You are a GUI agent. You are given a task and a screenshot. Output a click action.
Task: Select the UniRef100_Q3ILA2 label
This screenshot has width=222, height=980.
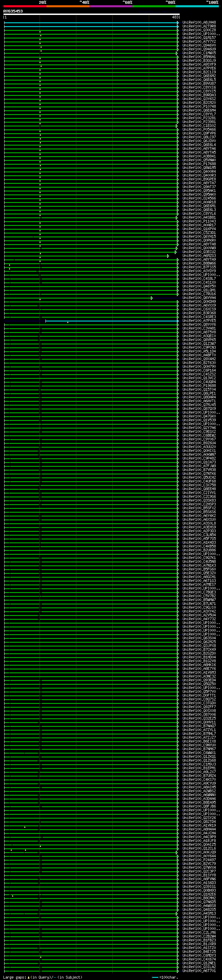coord(199,967)
